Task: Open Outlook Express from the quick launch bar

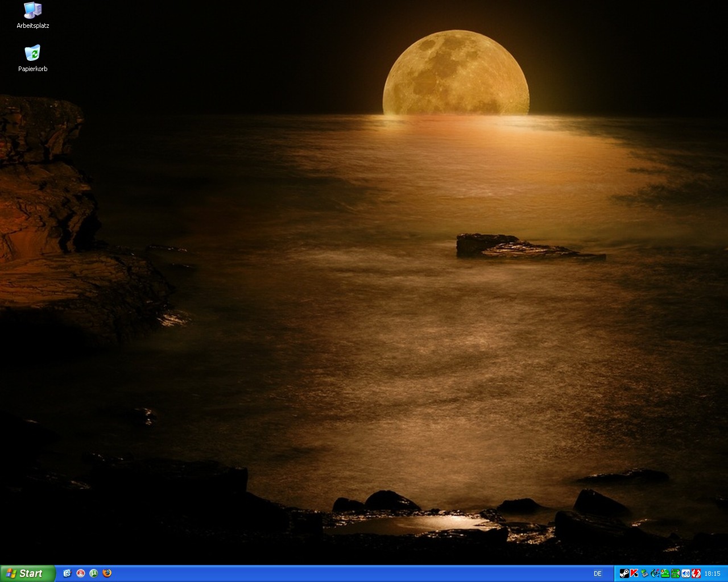Action: point(67,574)
